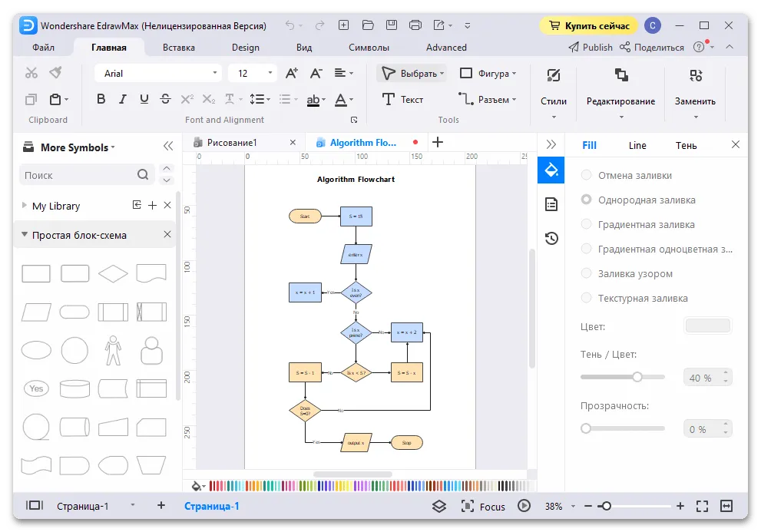Select the Format Painter brush icon
The image size is (761, 532).
[56, 73]
